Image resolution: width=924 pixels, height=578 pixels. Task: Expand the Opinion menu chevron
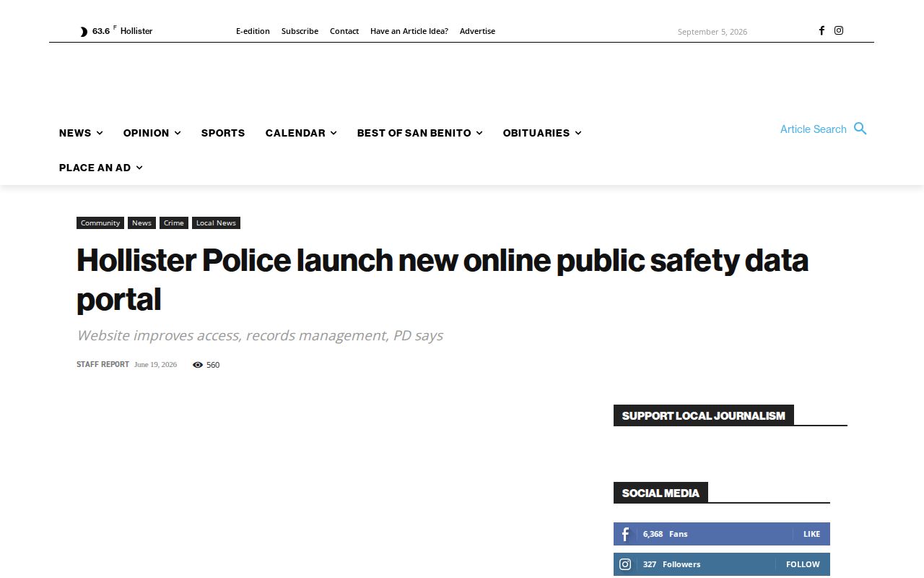click(178, 133)
